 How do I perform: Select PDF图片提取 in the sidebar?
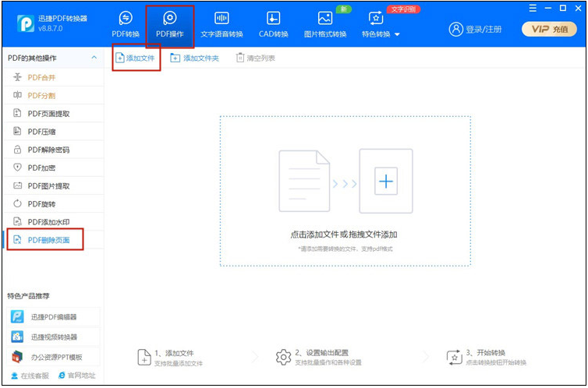coord(52,185)
